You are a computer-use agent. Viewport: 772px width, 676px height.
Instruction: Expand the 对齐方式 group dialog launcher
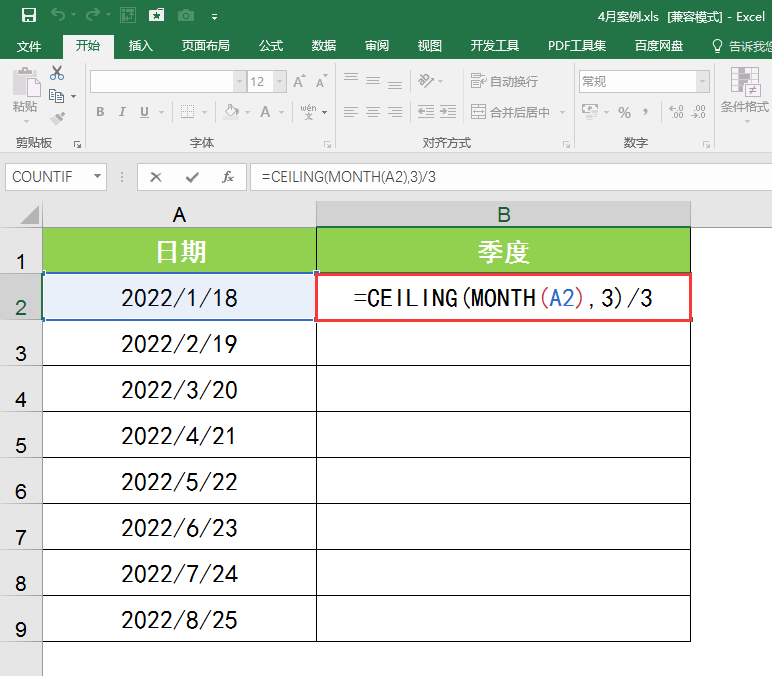pyautogui.click(x=567, y=144)
